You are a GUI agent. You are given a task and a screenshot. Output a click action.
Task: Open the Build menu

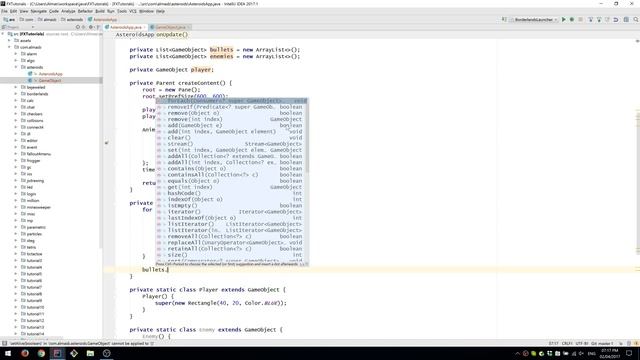click(x=100, y=11)
